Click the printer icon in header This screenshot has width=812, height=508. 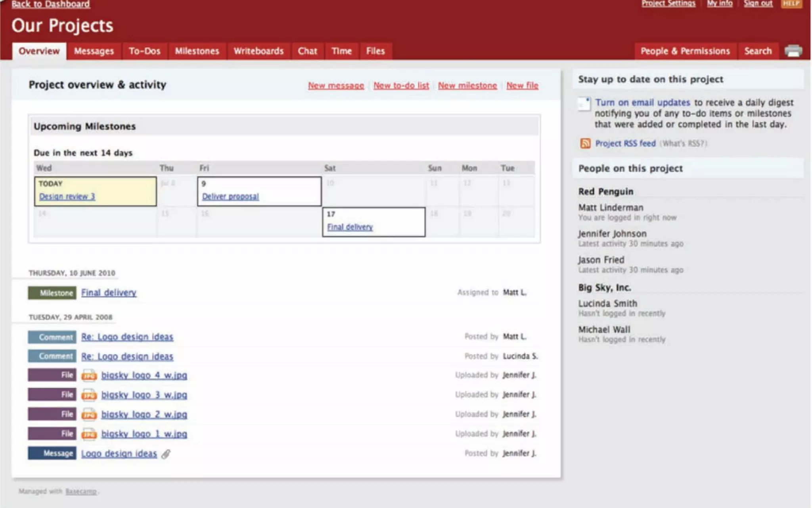click(793, 51)
